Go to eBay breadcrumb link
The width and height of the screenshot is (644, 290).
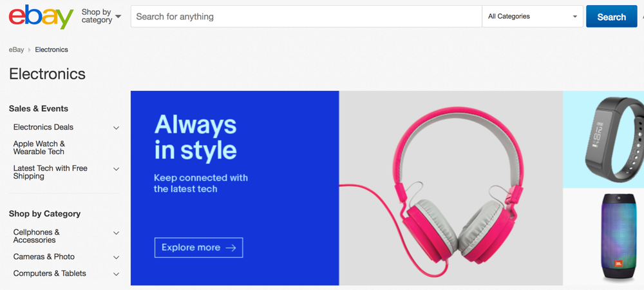pos(17,50)
